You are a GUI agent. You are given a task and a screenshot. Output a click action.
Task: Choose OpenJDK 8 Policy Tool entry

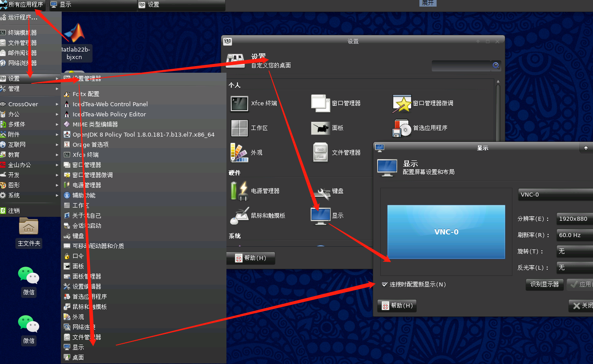coord(144,134)
